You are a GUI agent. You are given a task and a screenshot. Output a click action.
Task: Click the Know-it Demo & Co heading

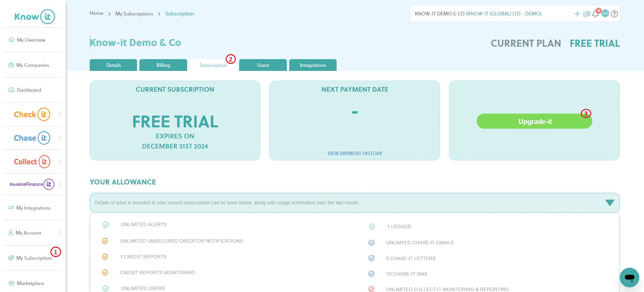(135, 43)
